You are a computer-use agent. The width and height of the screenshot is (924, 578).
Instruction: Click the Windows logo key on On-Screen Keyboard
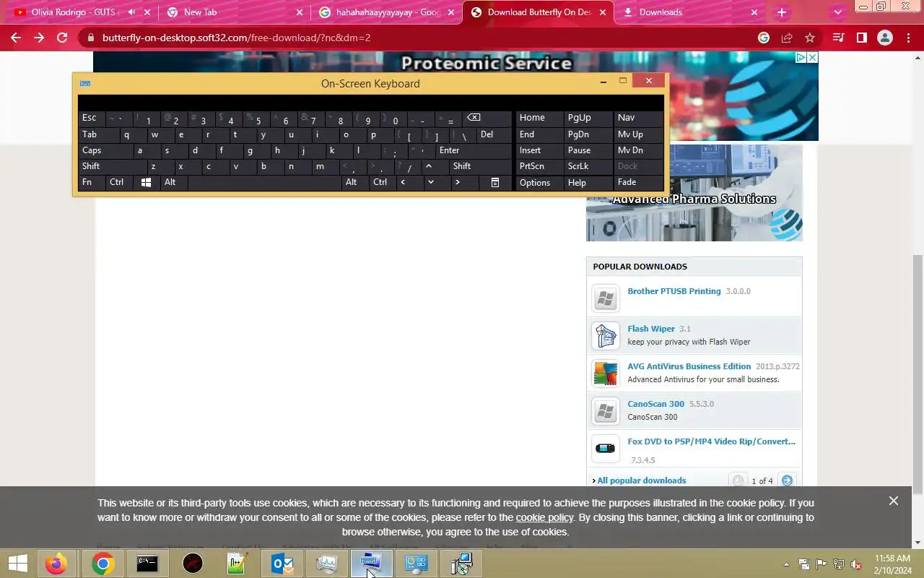coord(146,183)
